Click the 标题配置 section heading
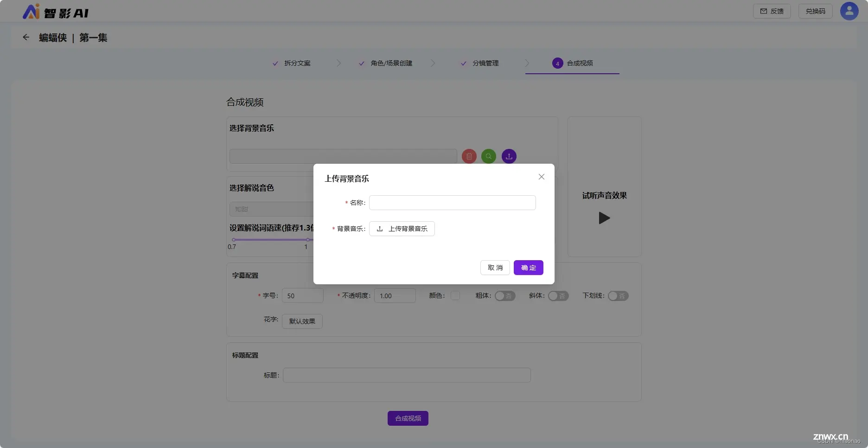The image size is (868, 448). click(x=245, y=355)
